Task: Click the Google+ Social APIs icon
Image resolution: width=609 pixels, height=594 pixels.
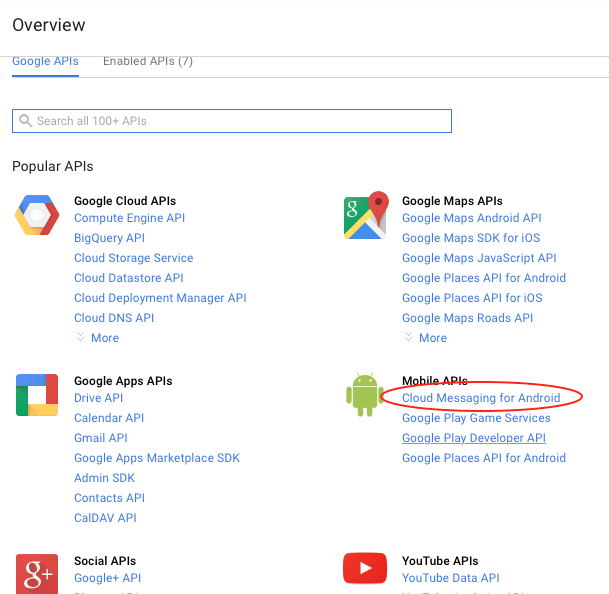Action: click(37, 573)
